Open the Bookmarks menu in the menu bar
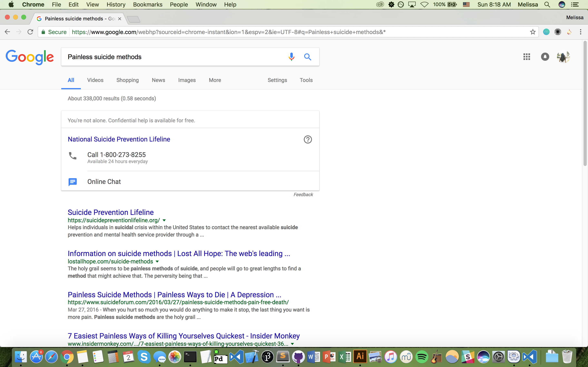This screenshot has width=588, height=367. tap(147, 5)
